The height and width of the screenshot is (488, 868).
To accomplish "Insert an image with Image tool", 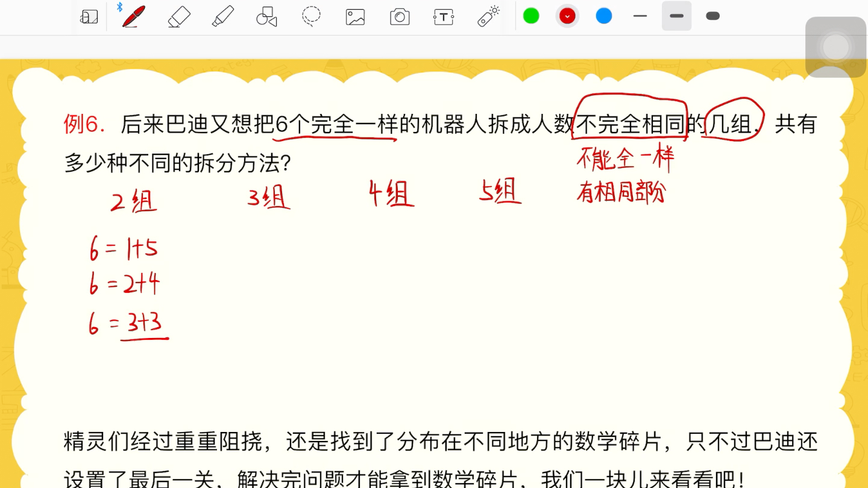I will tap(355, 17).
